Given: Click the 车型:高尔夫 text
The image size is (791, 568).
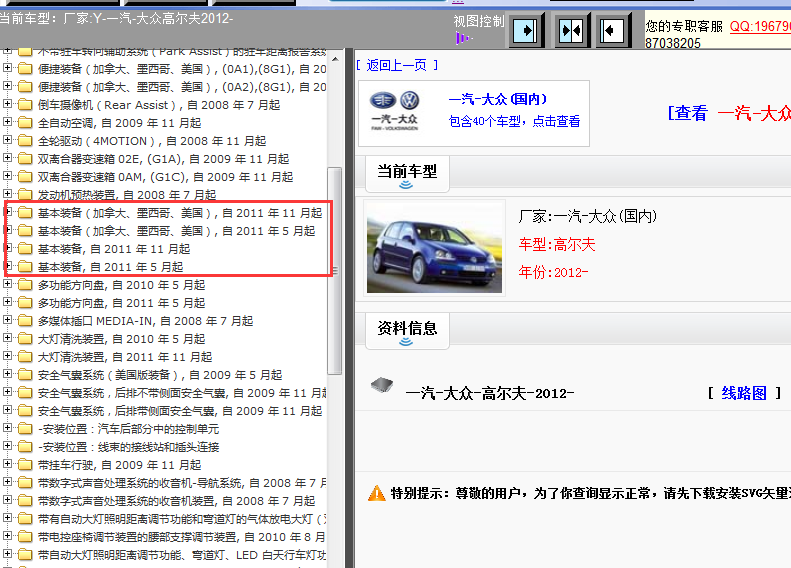Looking at the screenshot, I should [x=557, y=245].
